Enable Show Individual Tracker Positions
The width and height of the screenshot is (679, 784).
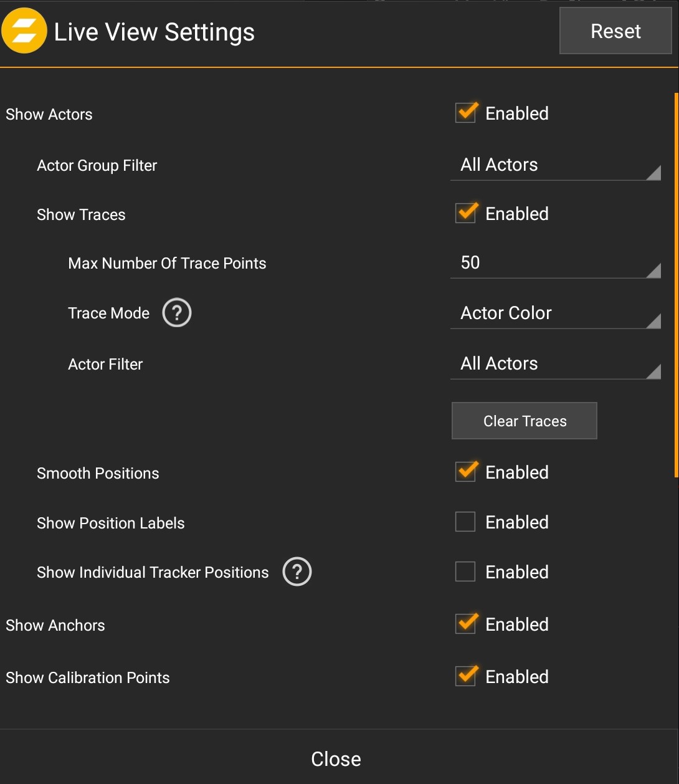(x=465, y=571)
